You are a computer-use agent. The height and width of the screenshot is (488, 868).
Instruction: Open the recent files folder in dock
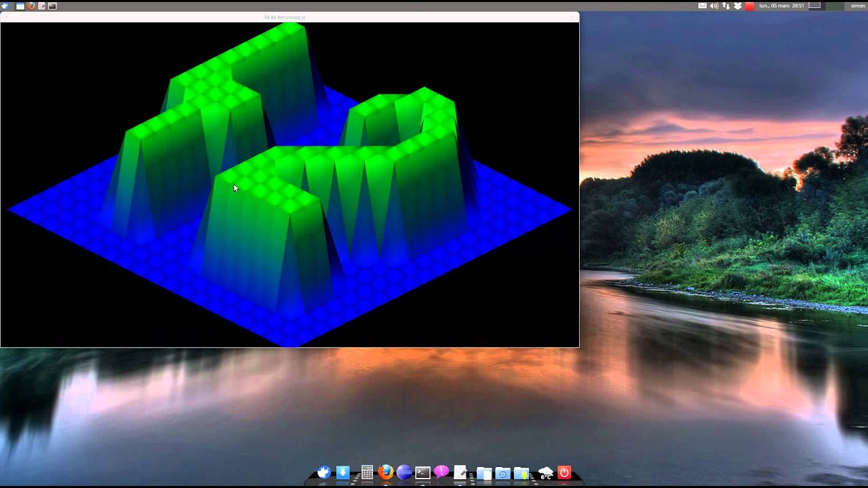(x=503, y=473)
